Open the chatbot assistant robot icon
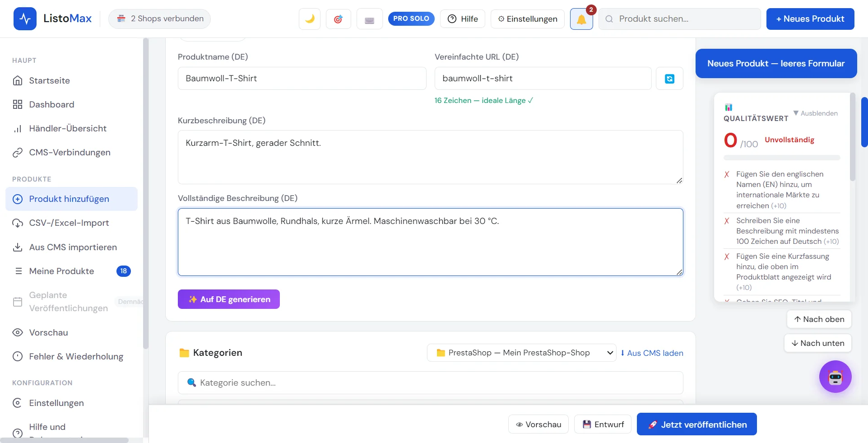Image resolution: width=868 pixels, height=443 pixels. pyautogui.click(x=836, y=377)
